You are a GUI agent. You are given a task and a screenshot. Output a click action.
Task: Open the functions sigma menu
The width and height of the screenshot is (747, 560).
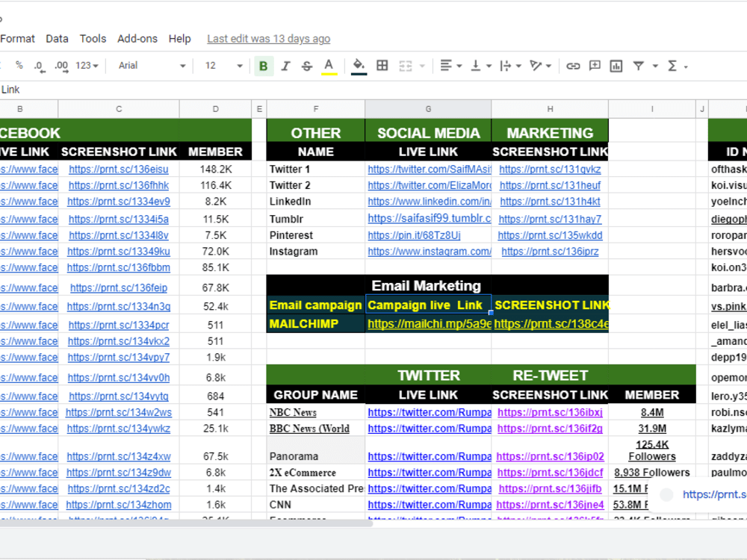(x=677, y=66)
